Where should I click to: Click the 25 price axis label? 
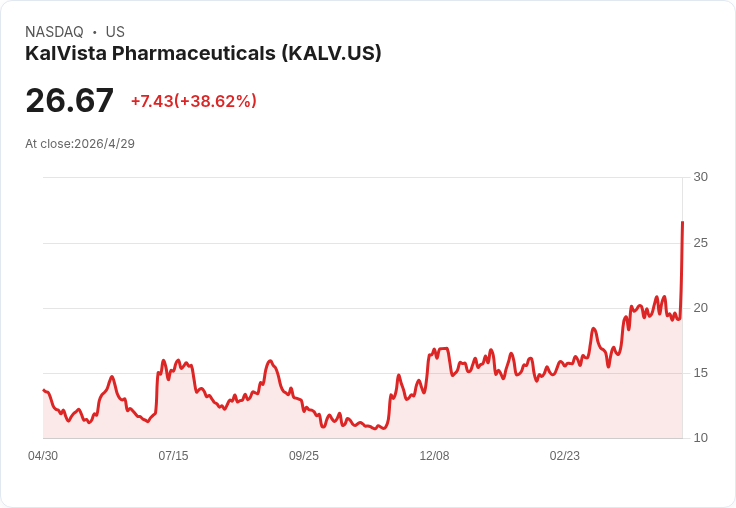click(700, 243)
